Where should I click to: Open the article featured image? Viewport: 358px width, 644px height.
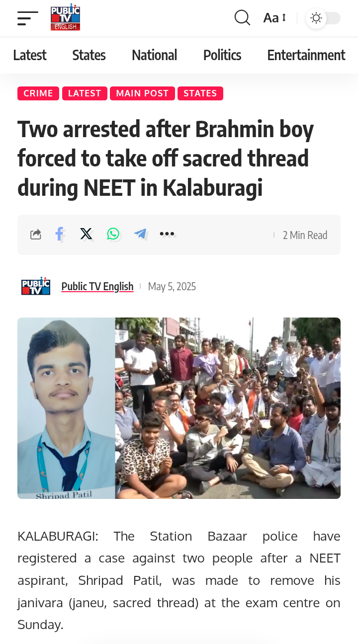click(x=179, y=408)
